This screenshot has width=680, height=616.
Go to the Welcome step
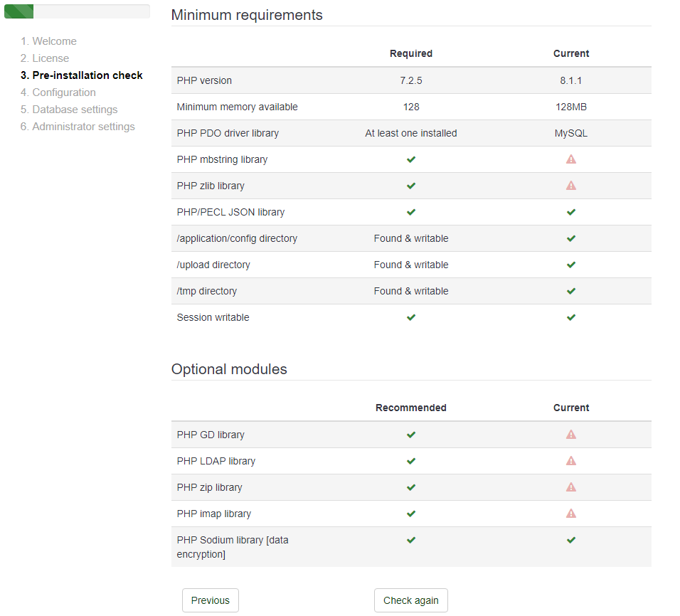tap(54, 41)
